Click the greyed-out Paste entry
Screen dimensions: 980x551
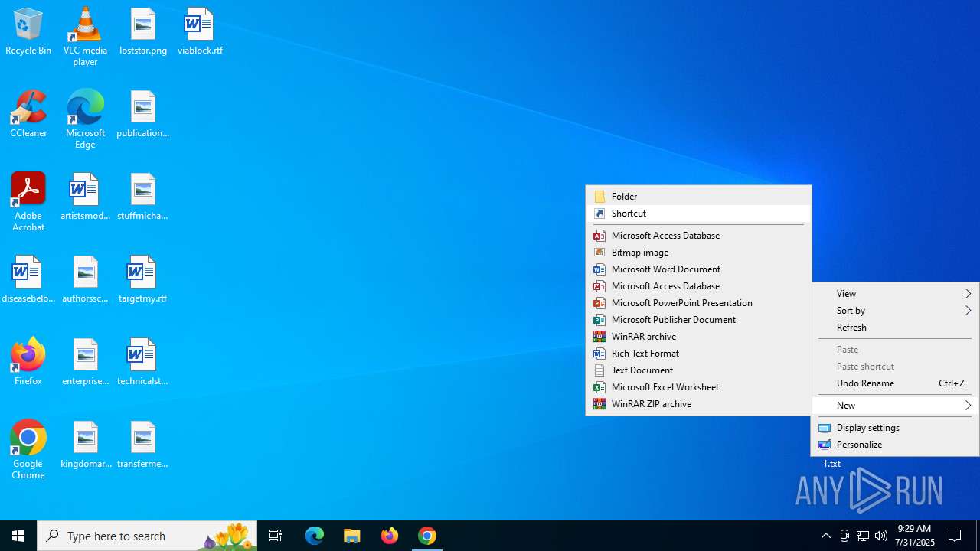click(895, 350)
